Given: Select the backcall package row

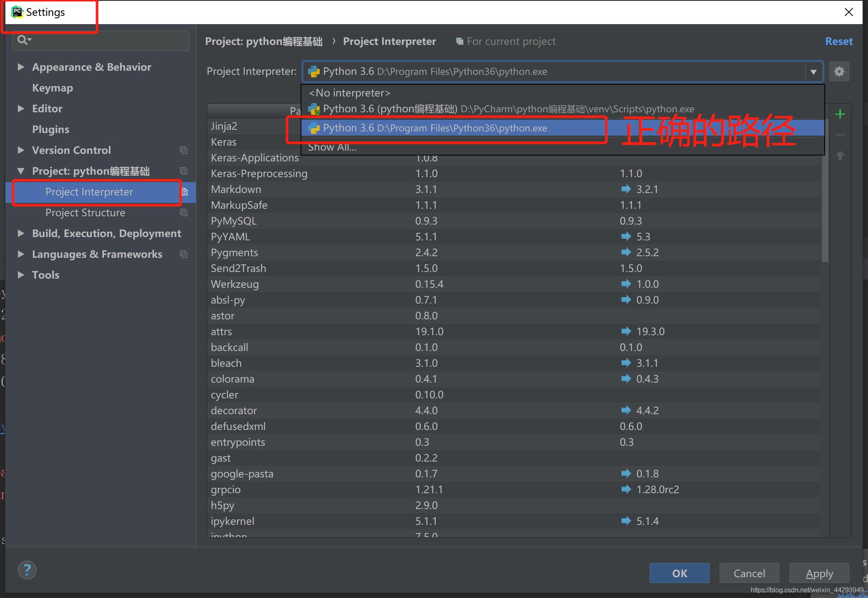Looking at the screenshot, I should coord(514,347).
